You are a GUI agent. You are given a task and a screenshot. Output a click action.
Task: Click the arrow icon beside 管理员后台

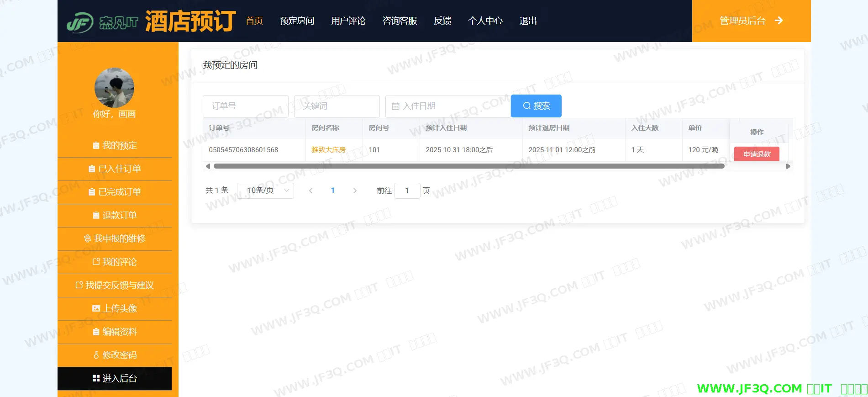(x=779, y=21)
